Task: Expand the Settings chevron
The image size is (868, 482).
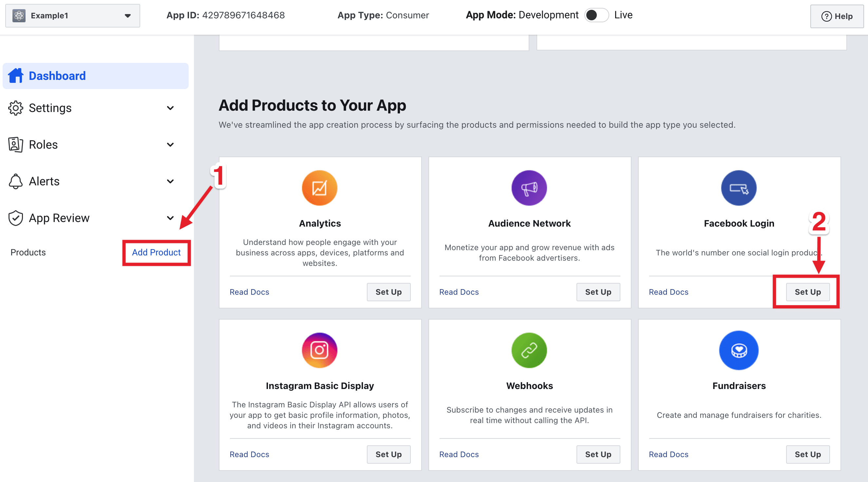Action: pyautogui.click(x=171, y=108)
